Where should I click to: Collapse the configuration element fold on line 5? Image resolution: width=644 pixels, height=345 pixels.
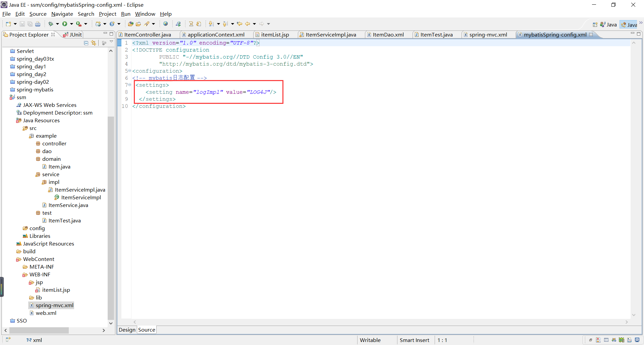(130, 71)
